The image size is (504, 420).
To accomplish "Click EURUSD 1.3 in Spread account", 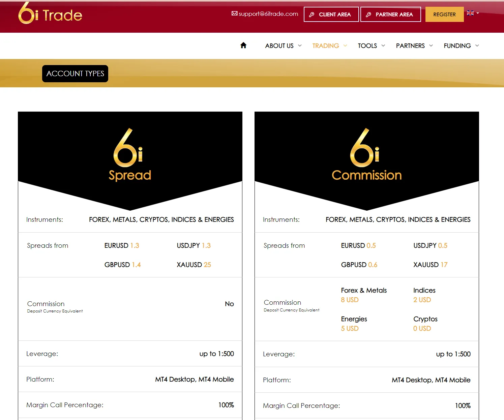I will [x=122, y=246].
